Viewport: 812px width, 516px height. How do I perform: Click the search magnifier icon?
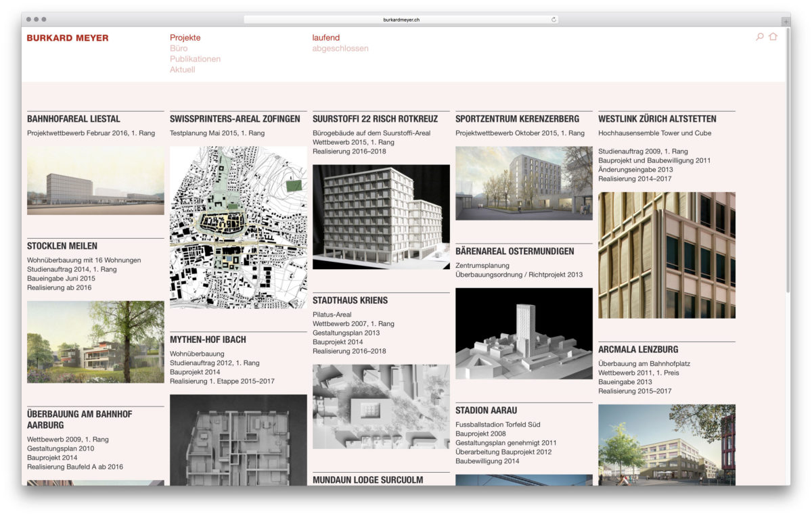click(x=759, y=37)
